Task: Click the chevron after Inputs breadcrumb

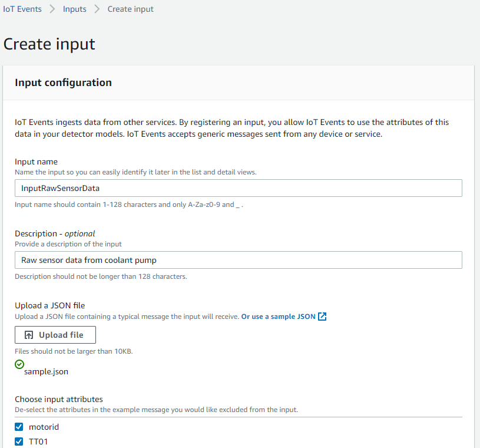Action: (97, 9)
